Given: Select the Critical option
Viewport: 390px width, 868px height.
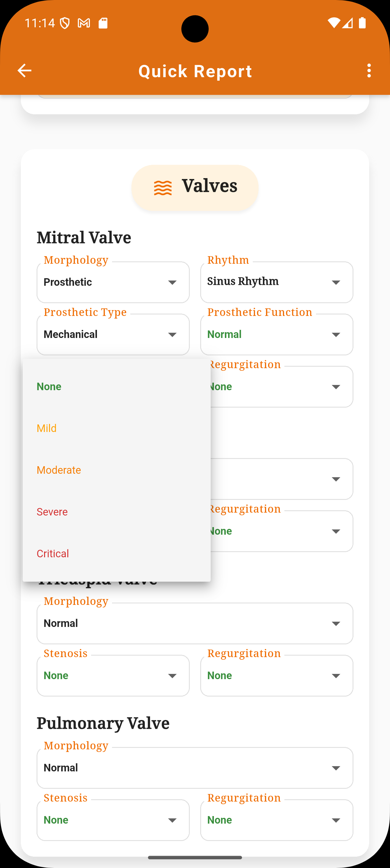Looking at the screenshot, I should tap(117, 554).
